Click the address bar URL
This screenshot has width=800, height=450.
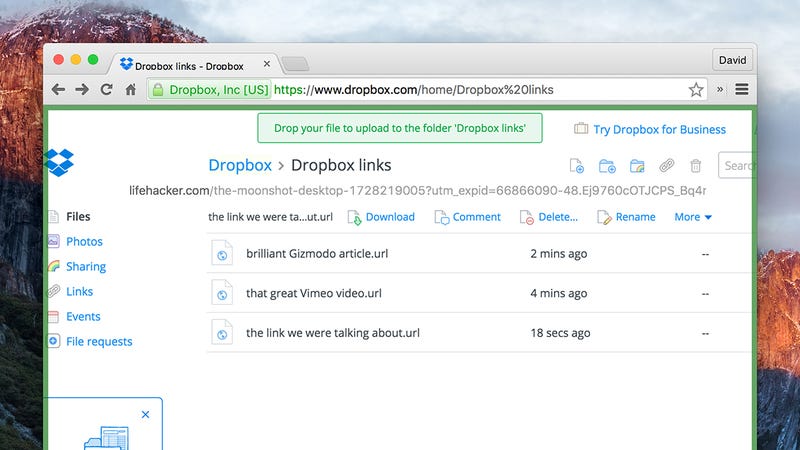pos(413,90)
